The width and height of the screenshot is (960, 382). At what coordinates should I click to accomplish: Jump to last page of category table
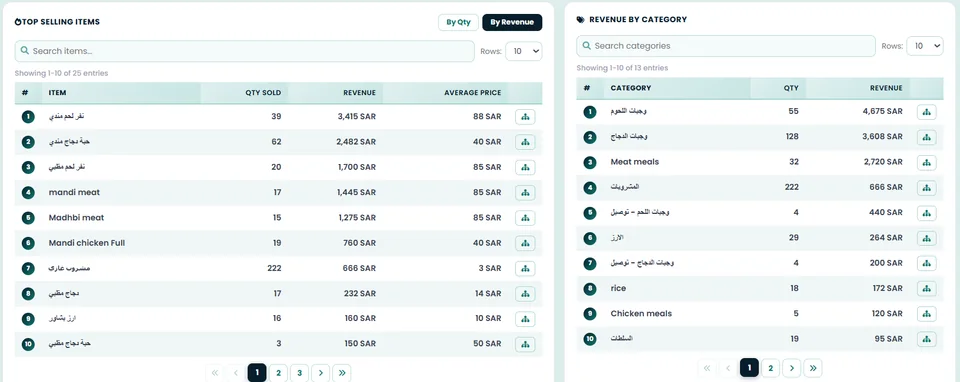click(813, 368)
